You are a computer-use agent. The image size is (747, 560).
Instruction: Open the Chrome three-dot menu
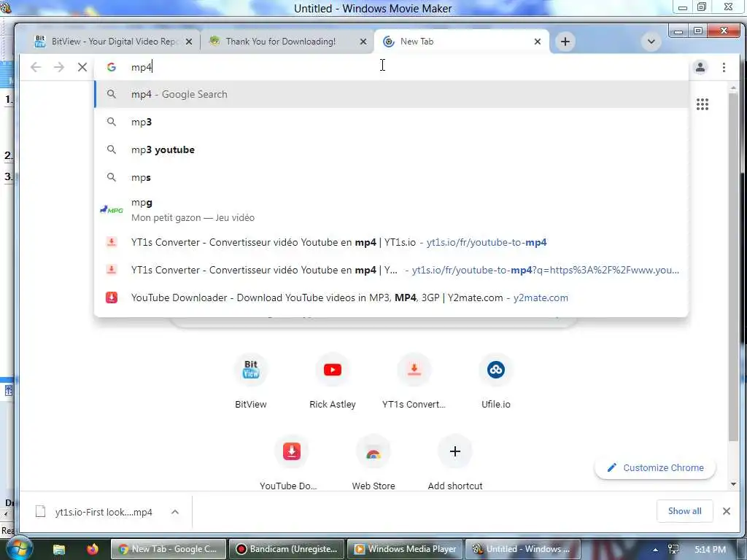(x=724, y=67)
